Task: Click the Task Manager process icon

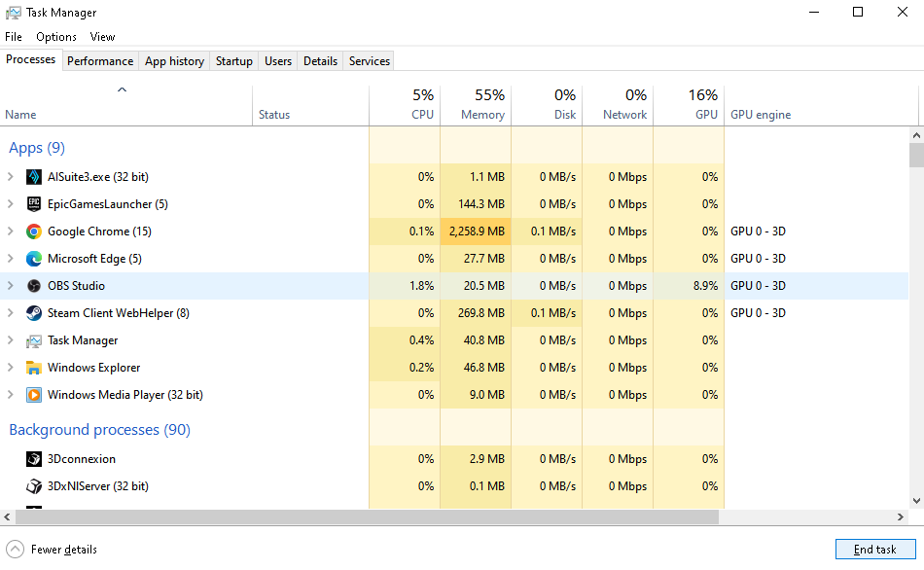Action: [34, 340]
